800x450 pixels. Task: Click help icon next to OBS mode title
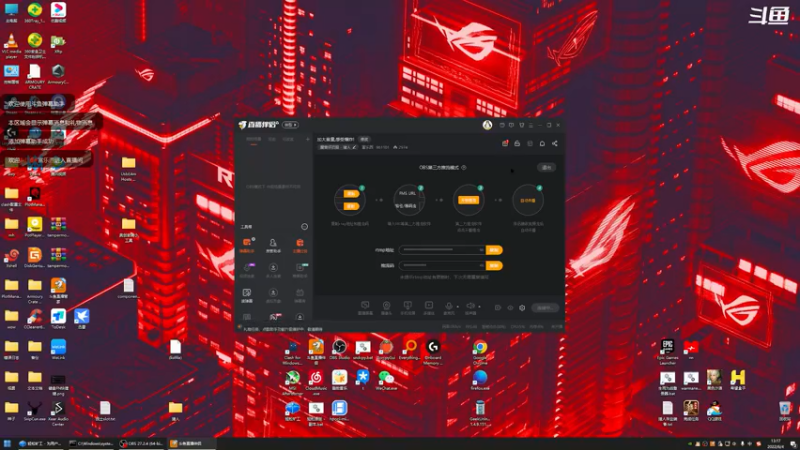[464, 167]
